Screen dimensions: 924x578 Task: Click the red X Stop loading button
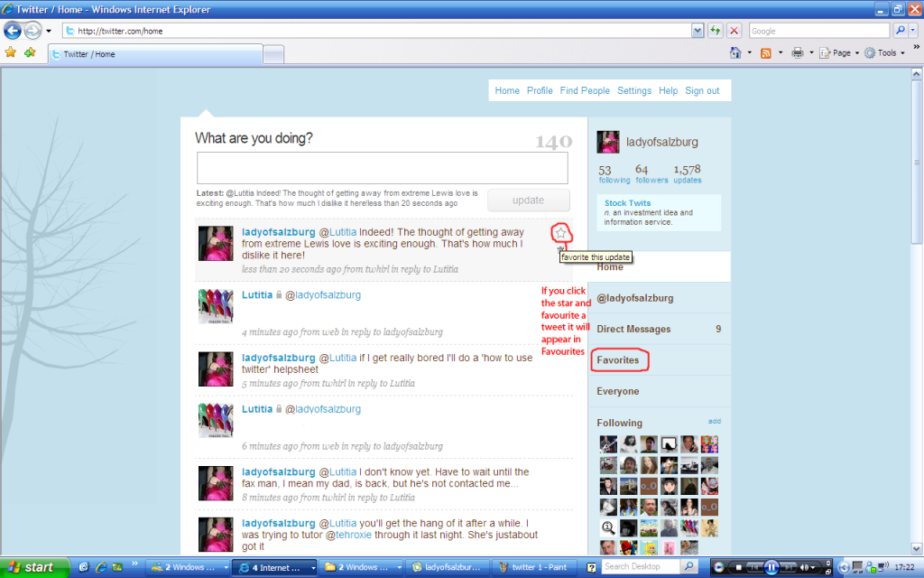734,31
